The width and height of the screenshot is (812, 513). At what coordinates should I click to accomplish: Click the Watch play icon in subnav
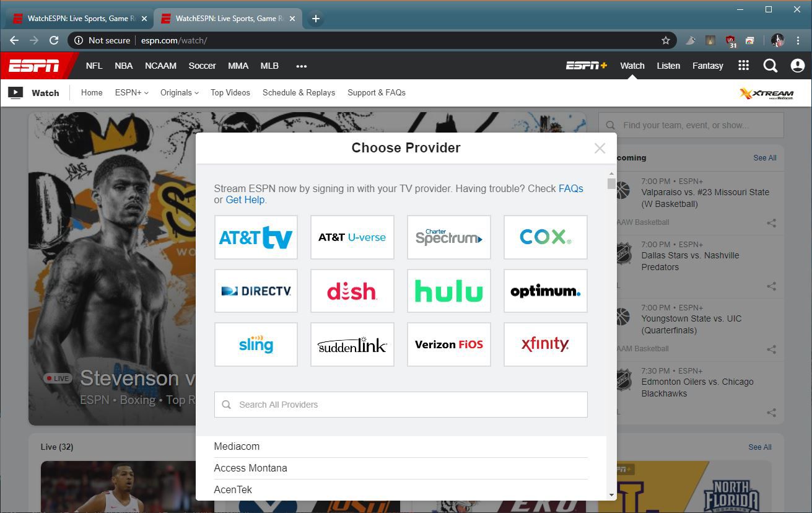(x=15, y=93)
